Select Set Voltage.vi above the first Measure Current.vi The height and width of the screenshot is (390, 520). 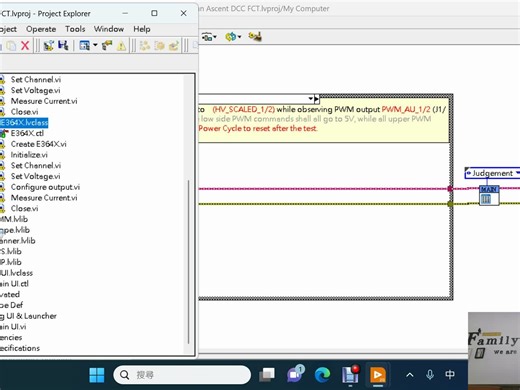(35, 90)
